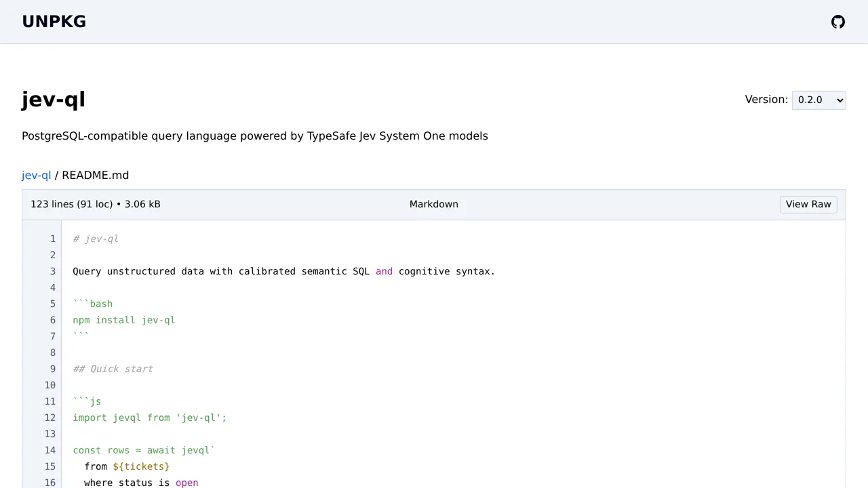Click line number 11
The image size is (868, 488).
[50, 401]
